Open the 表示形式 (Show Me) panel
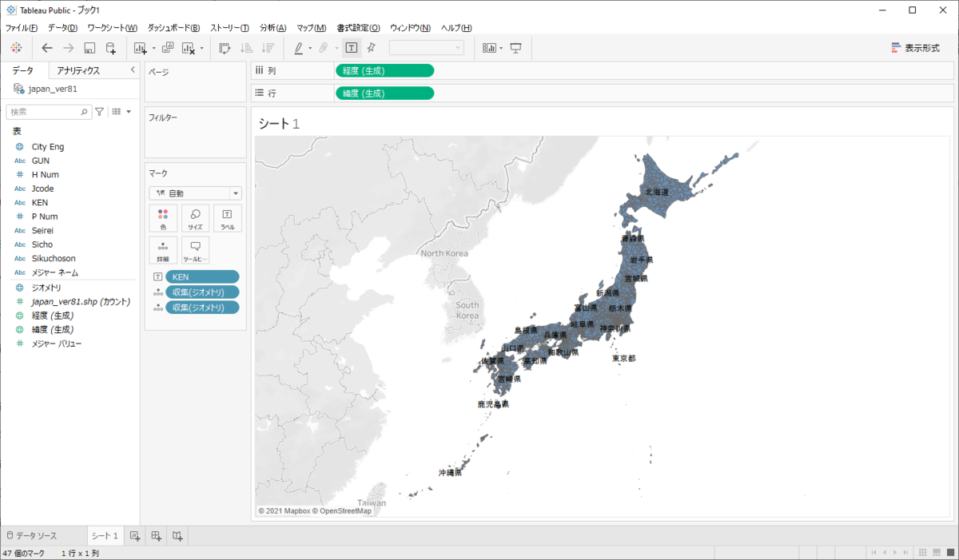959x560 pixels. [916, 48]
